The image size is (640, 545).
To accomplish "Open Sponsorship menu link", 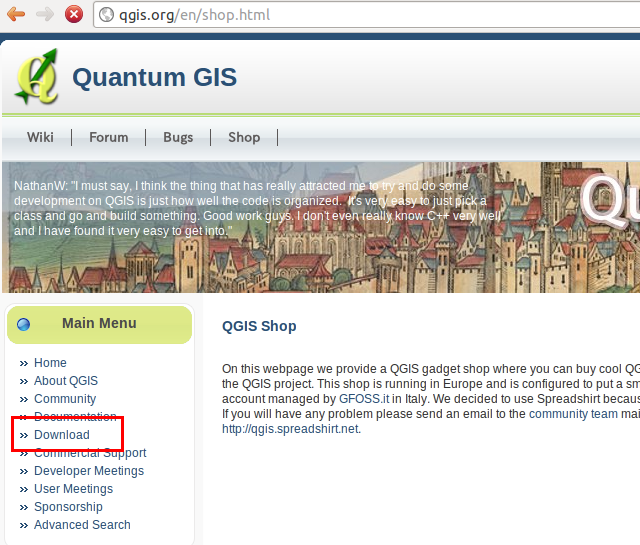I will pos(68,507).
